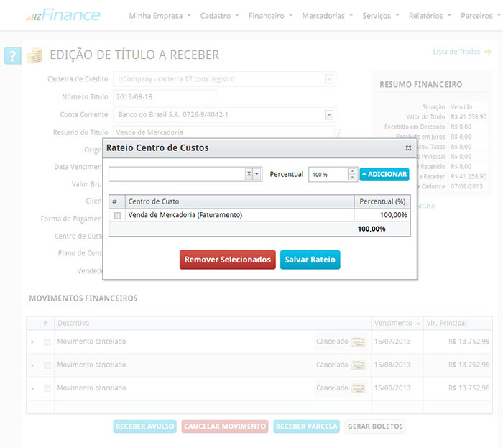Tick the checkbox for the 15/09/2013 movement
Screen dimensions: 503x448
click(47, 389)
